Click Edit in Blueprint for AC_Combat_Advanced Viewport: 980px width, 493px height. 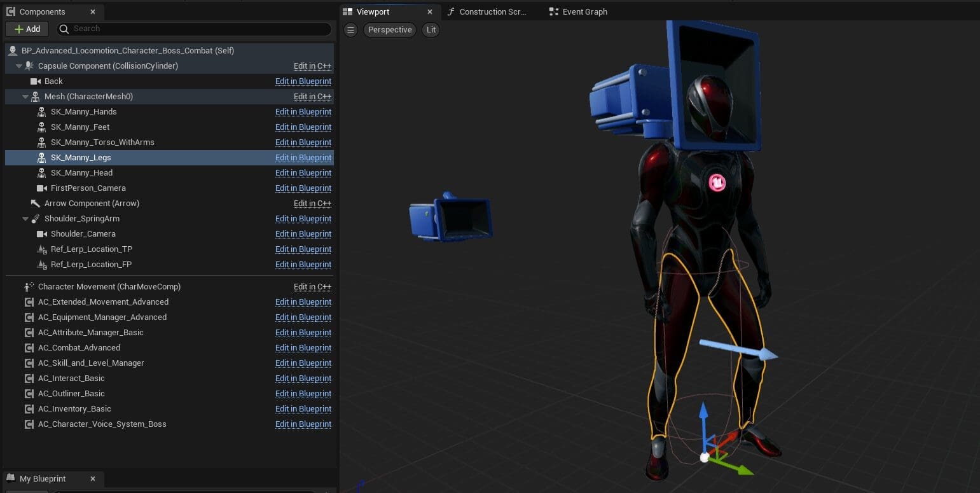pos(303,348)
